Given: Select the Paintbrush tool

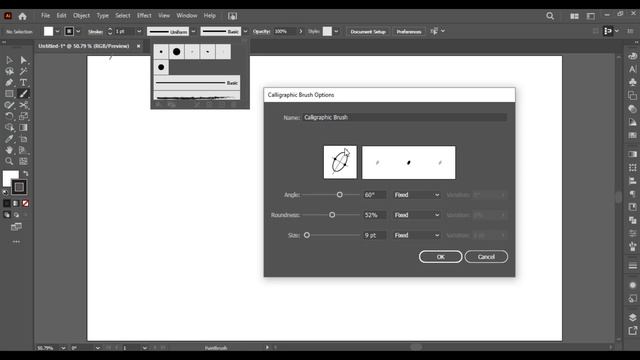Looking at the screenshot, I should (24, 94).
